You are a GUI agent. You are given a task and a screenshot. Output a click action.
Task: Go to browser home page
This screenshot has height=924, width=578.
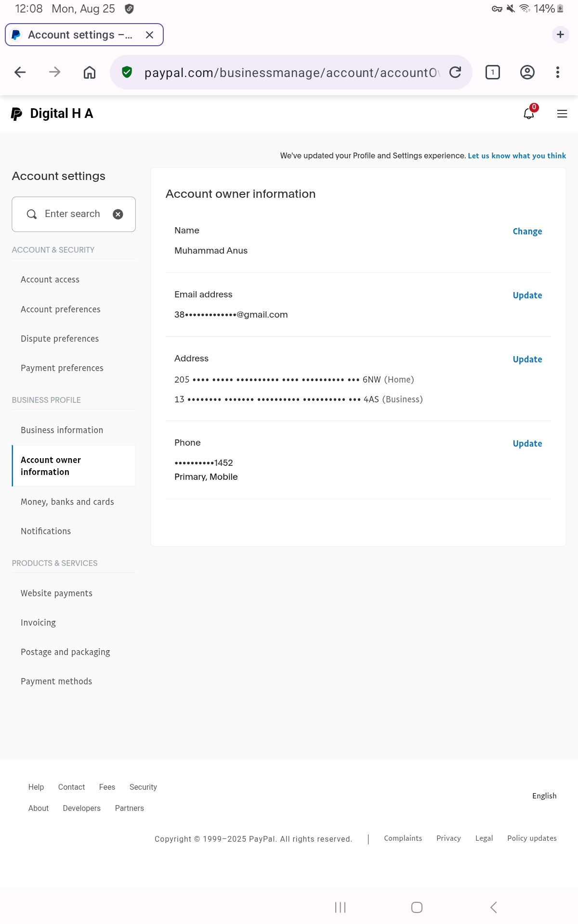click(90, 72)
